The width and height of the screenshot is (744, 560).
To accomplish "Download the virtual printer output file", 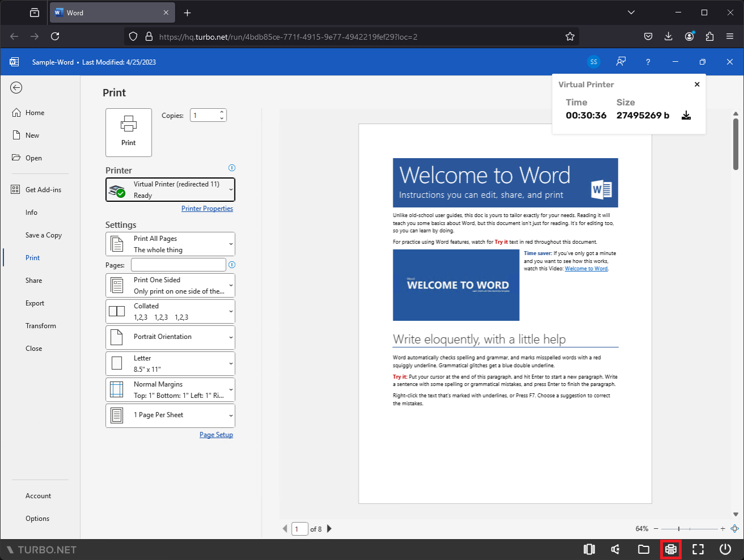I will click(686, 116).
